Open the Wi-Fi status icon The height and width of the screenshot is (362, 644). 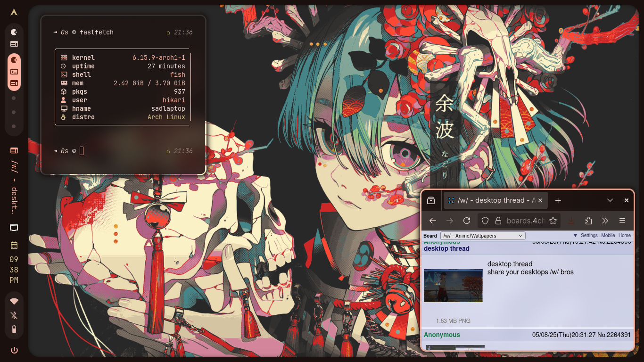click(x=14, y=301)
